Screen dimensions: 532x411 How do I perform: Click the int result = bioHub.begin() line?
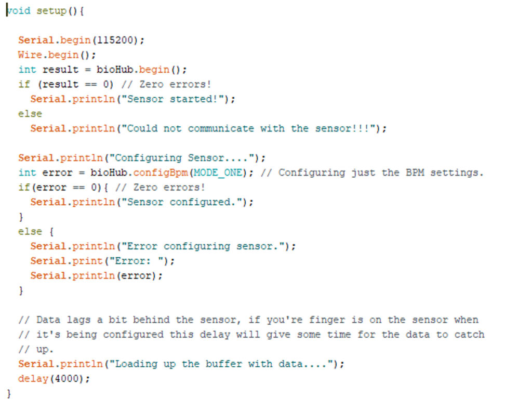point(102,70)
